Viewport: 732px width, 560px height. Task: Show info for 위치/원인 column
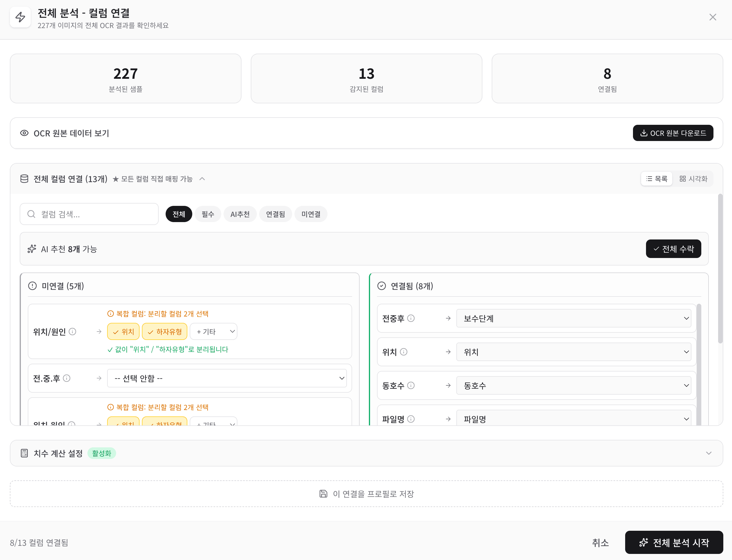coord(72,332)
